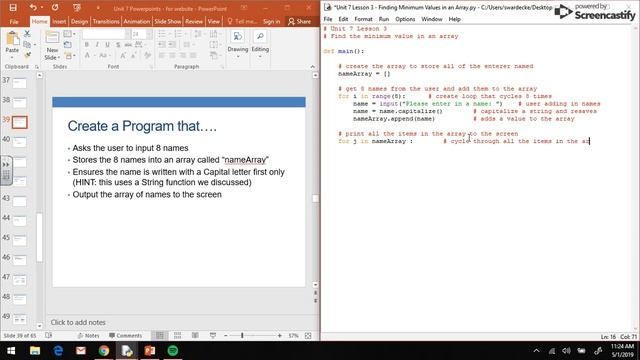The height and width of the screenshot is (360, 640).
Task: Adjust the zoom slider handle
Action: pos(242,336)
